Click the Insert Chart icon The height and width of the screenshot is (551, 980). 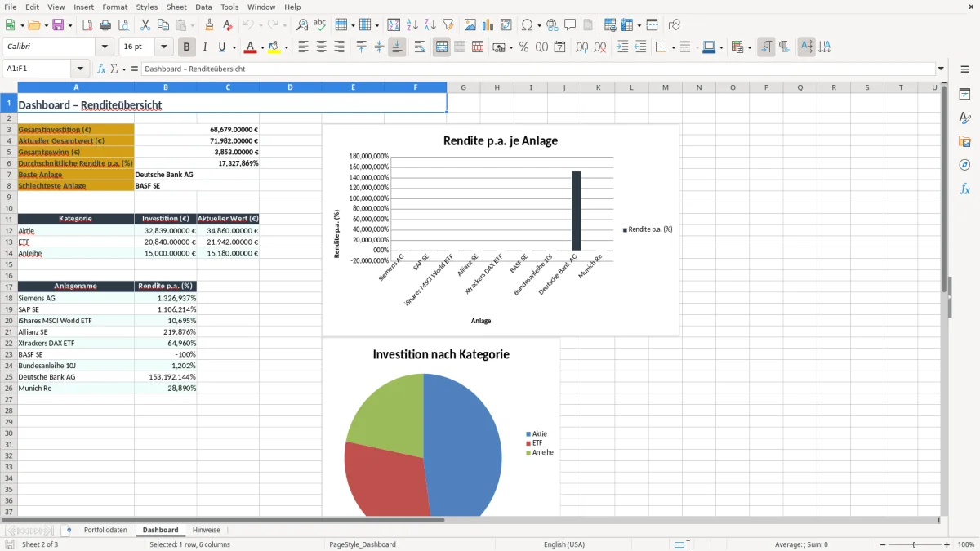[x=488, y=25]
